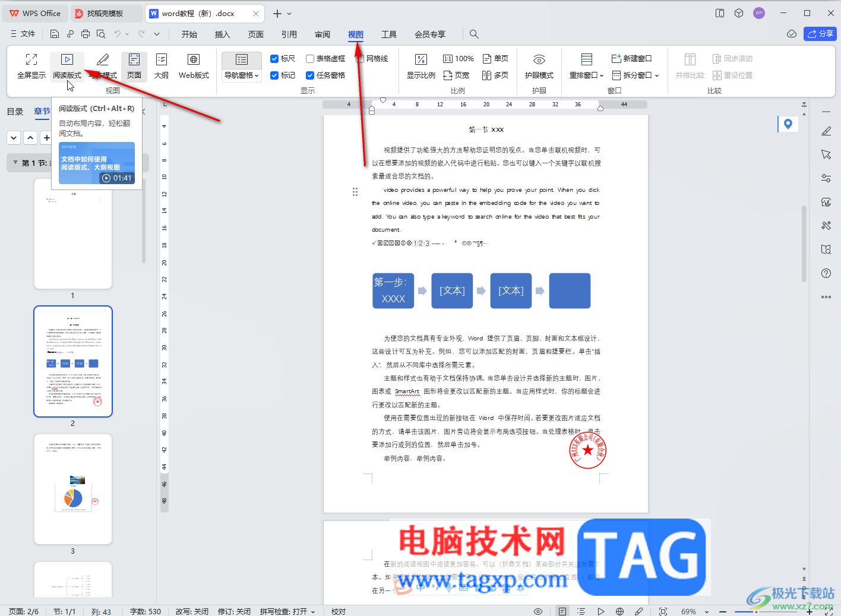Image resolution: width=841 pixels, height=616 pixels.
Task: Open Split window (拆分窗口) dropdown
Action: (636, 75)
